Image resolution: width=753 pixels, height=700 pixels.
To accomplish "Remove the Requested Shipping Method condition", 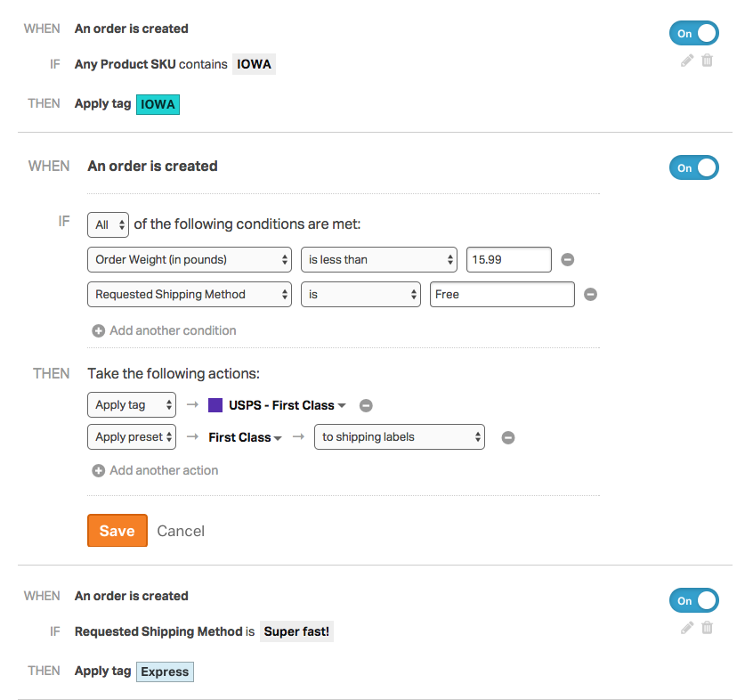I will [x=590, y=294].
